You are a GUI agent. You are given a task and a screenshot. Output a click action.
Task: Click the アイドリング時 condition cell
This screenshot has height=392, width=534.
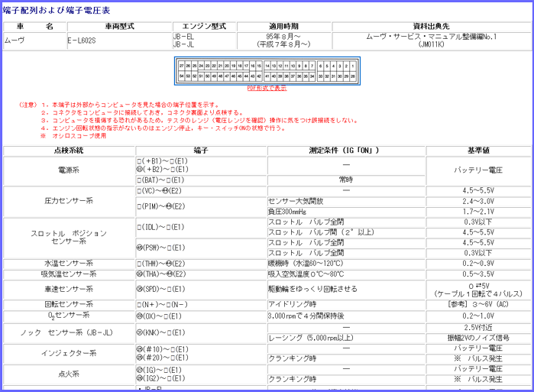(345, 304)
